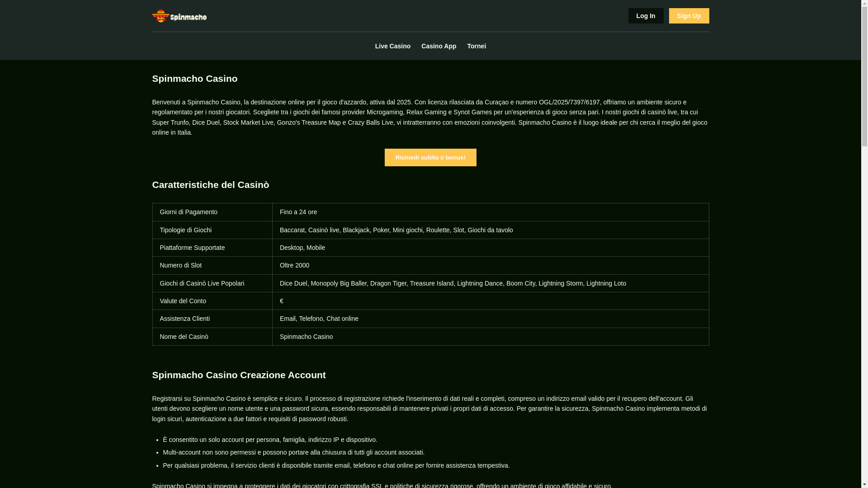868x488 pixels.
Task: Click the cell listing Baccarat, Casinò live
Action: [x=491, y=230]
